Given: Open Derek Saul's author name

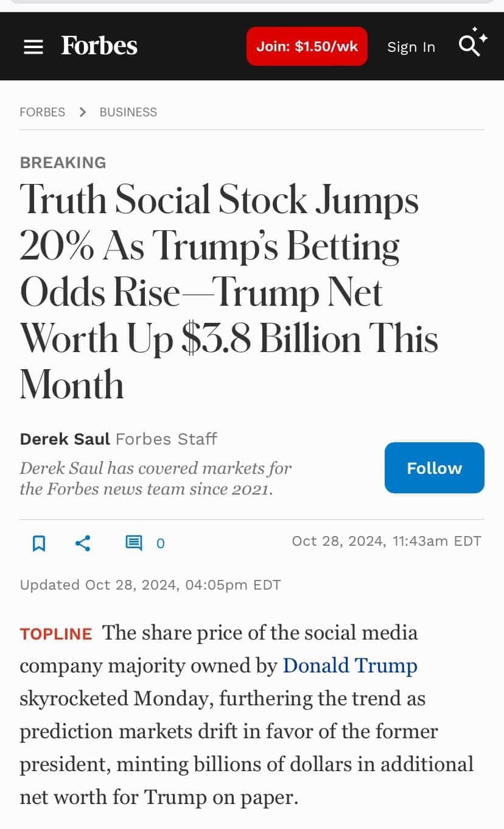Looking at the screenshot, I should coord(65,439).
